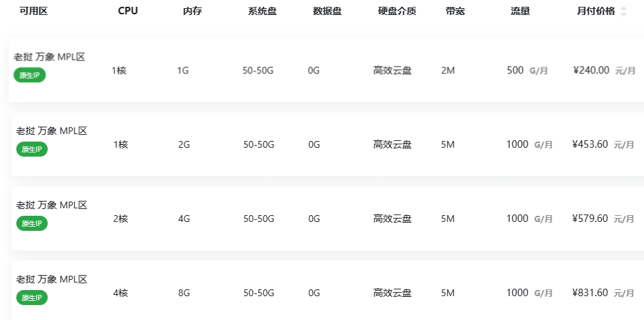644x320 pixels.
Task: Select the plan priced ¥831.60
Action: (x=590, y=293)
